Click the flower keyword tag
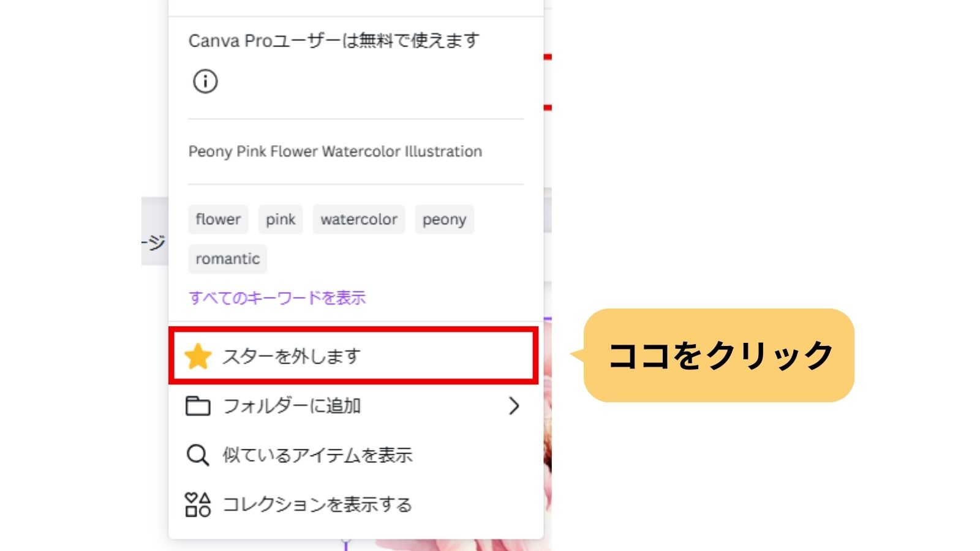The width and height of the screenshot is (980, 551). tap(218, 219)
